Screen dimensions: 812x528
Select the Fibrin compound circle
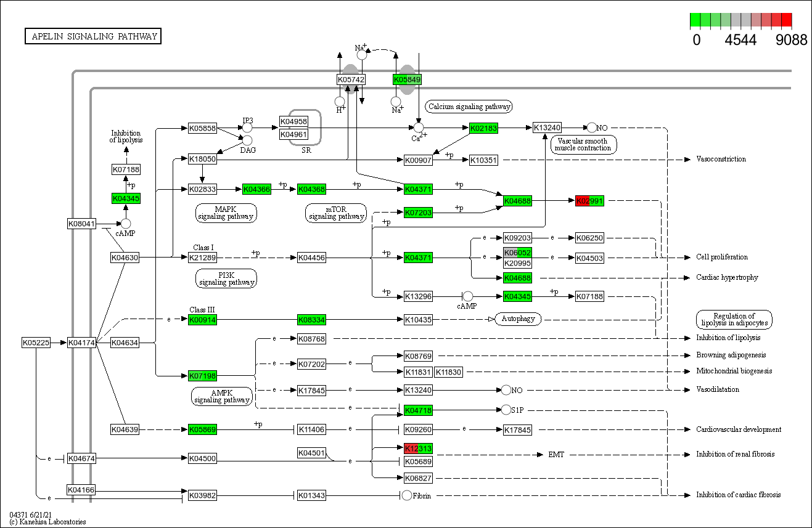pos(406,495)
